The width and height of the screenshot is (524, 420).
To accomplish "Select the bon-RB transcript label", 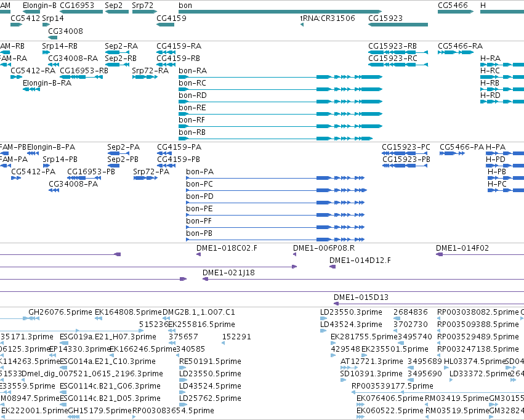I will pyautogui.click(x=192, y=132).
